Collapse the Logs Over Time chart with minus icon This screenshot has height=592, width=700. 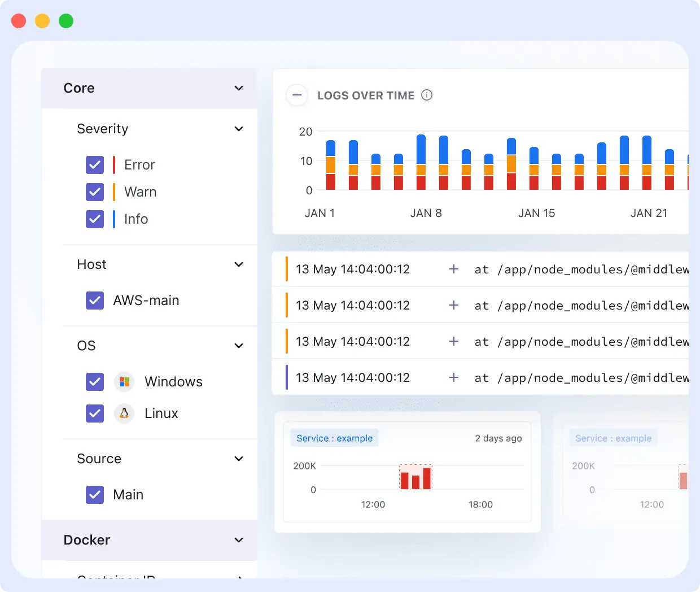(296, 95)
